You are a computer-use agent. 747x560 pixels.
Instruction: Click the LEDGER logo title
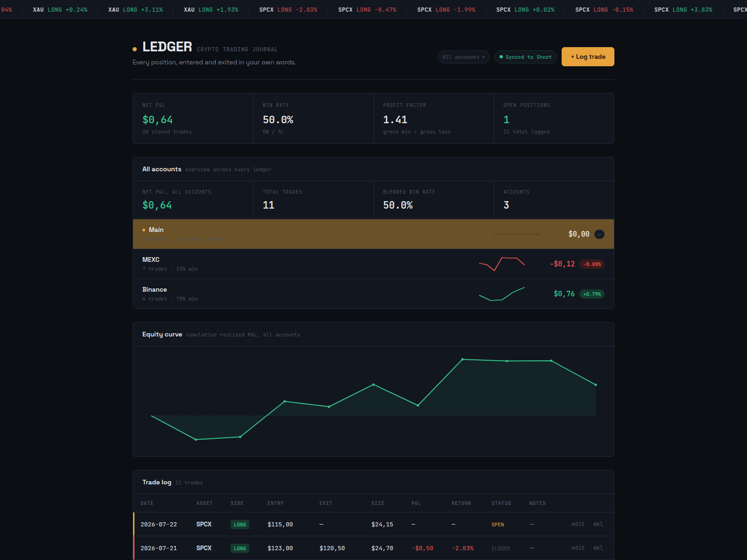tap(167, 47)
